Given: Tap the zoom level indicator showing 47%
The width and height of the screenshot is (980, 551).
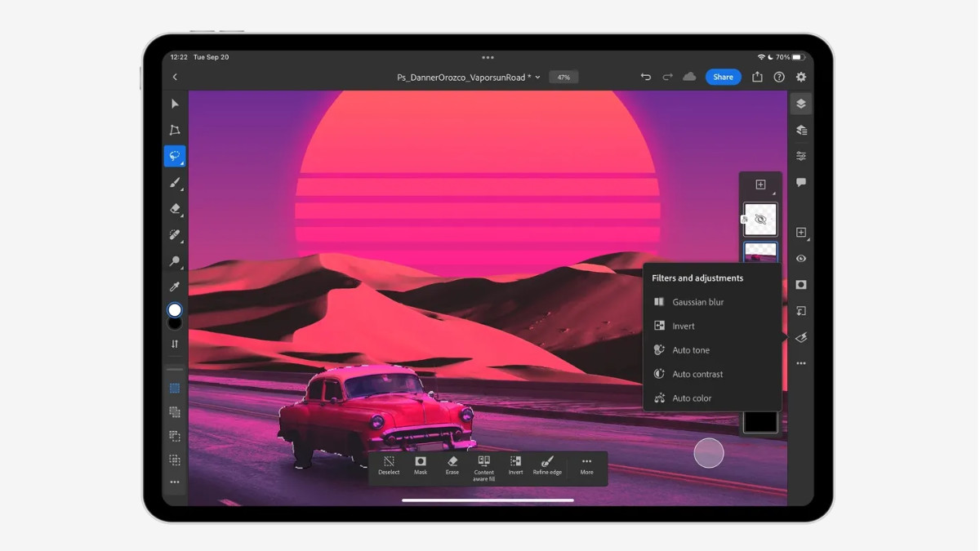Looking at the screenshot, I should (563, 76).
